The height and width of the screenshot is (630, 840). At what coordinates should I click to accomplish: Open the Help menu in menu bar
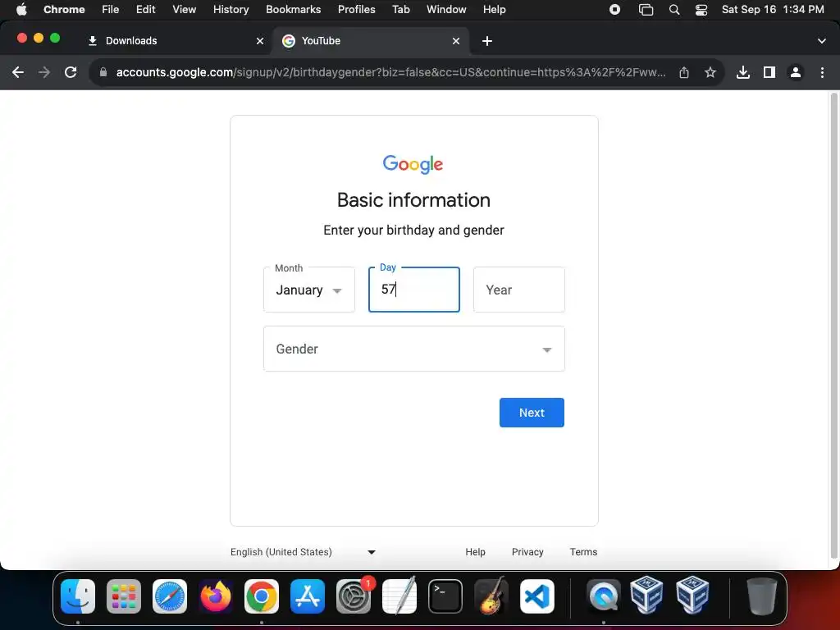[494, 10]
